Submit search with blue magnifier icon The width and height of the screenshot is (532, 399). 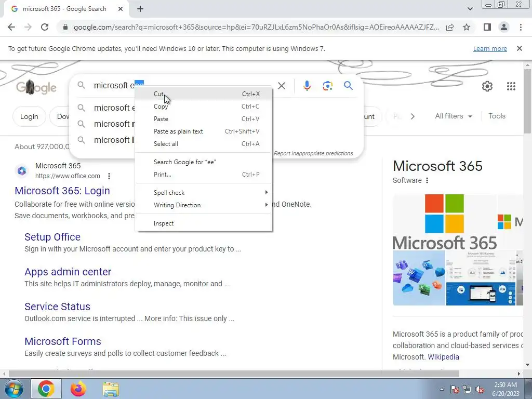click(x=348, y=86)
